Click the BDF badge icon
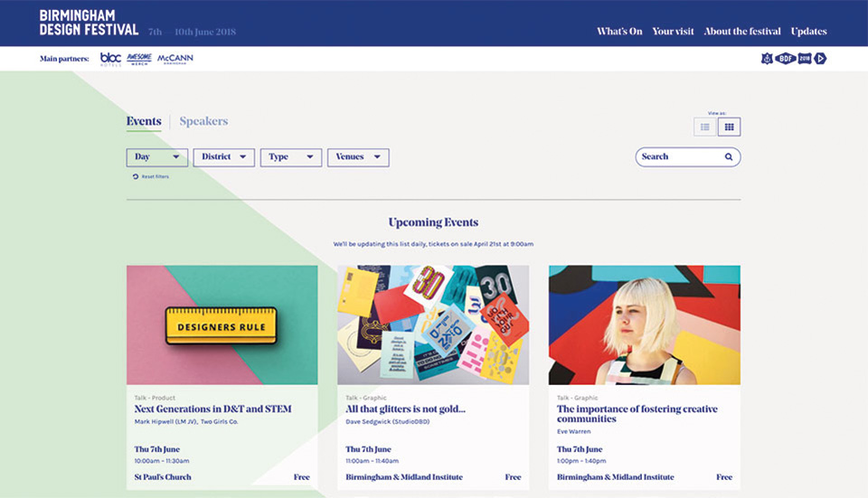Viewport: 868px width, 498px height. 785,59
